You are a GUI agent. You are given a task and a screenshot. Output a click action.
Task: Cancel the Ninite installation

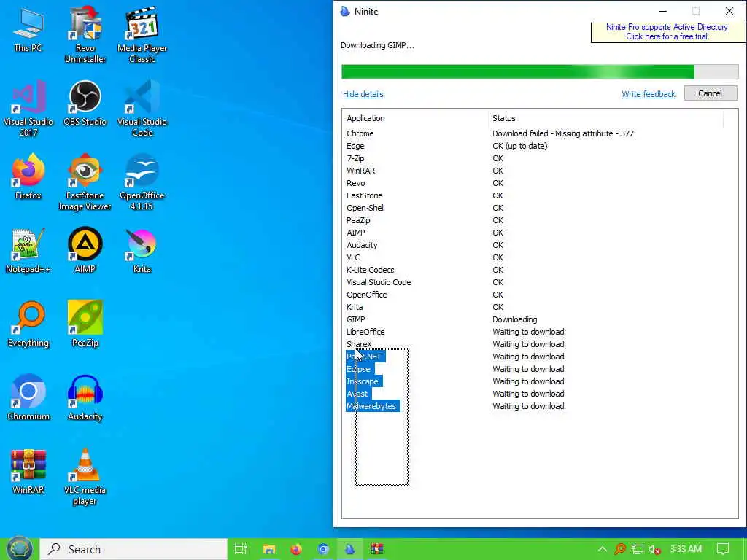pyautogui.click(x=711, y=93)
